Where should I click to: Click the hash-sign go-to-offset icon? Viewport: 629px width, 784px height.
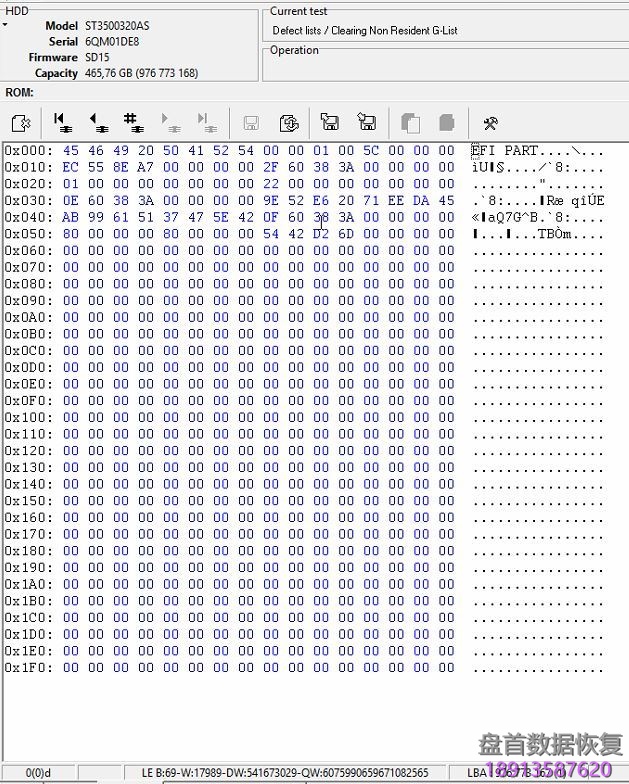132,123
